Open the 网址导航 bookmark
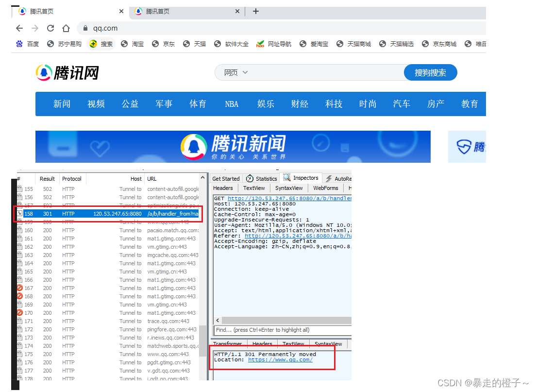This screenshot has height=392, width=536. click(x=274, y=44)
